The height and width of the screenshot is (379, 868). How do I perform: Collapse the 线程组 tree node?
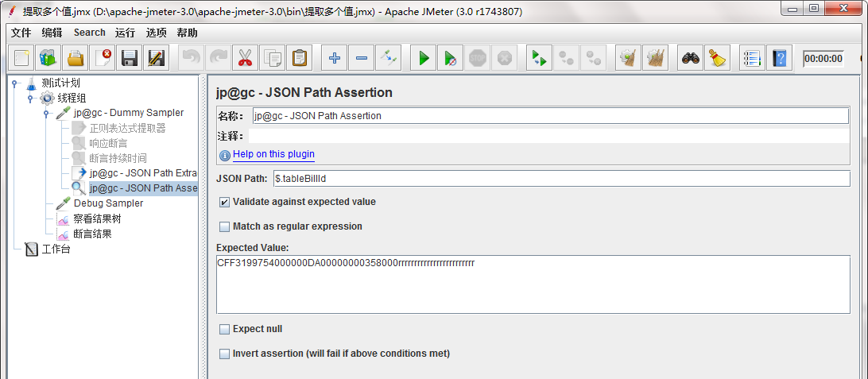tap(32, 99)
